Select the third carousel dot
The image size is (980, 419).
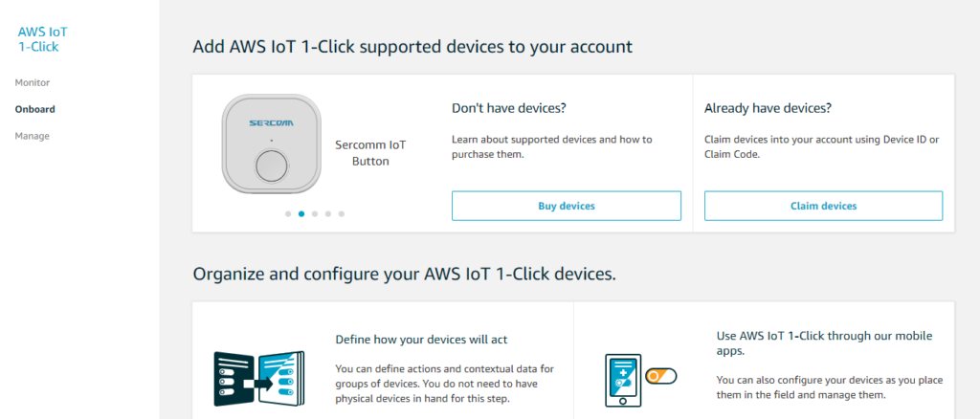point(314,213)
